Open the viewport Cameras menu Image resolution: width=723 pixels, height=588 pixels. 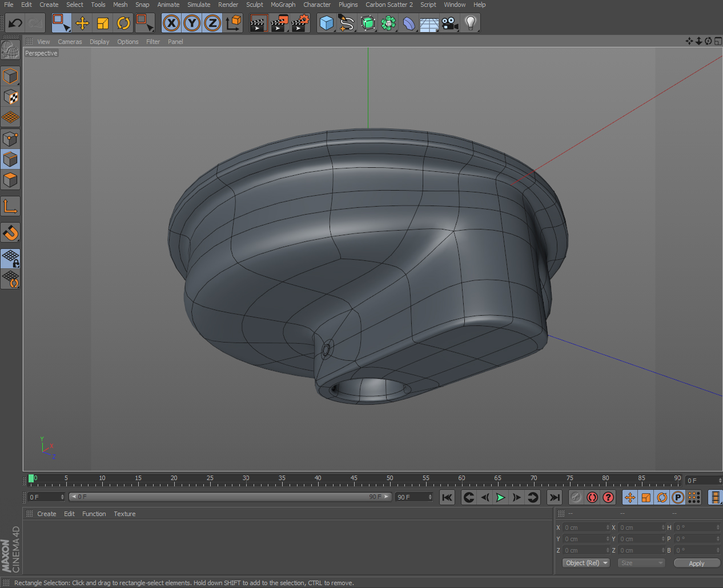[70, 42]
